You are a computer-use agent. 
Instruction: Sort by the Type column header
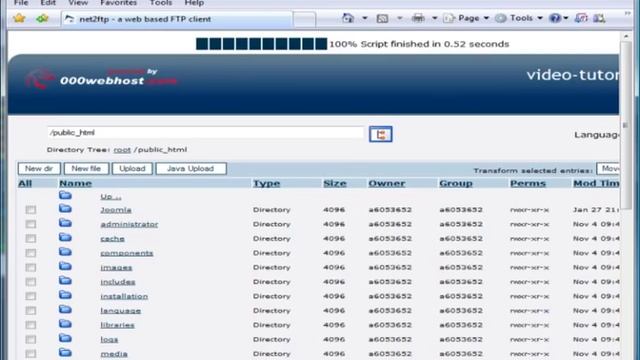pos(267,183)
